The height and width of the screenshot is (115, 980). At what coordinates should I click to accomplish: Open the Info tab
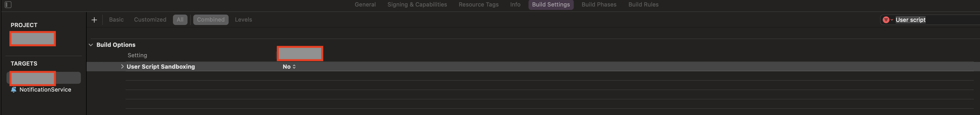tap(515, 5)
